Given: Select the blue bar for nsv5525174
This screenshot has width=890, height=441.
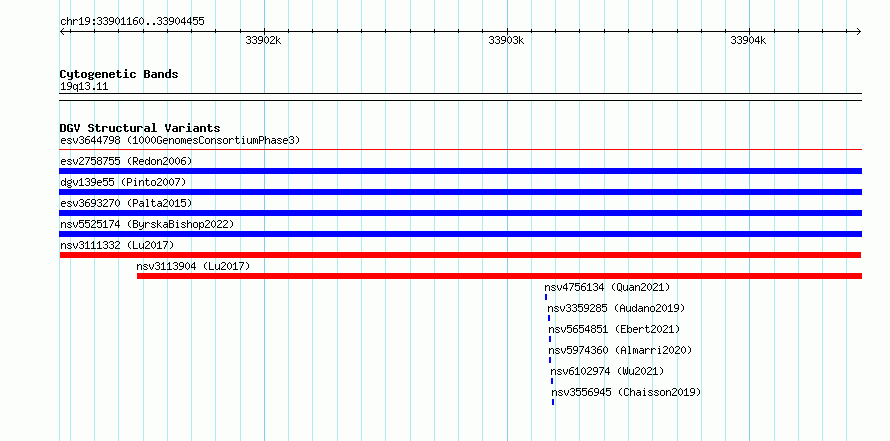Looking at the screenshot, I should [x=461, y=234].
